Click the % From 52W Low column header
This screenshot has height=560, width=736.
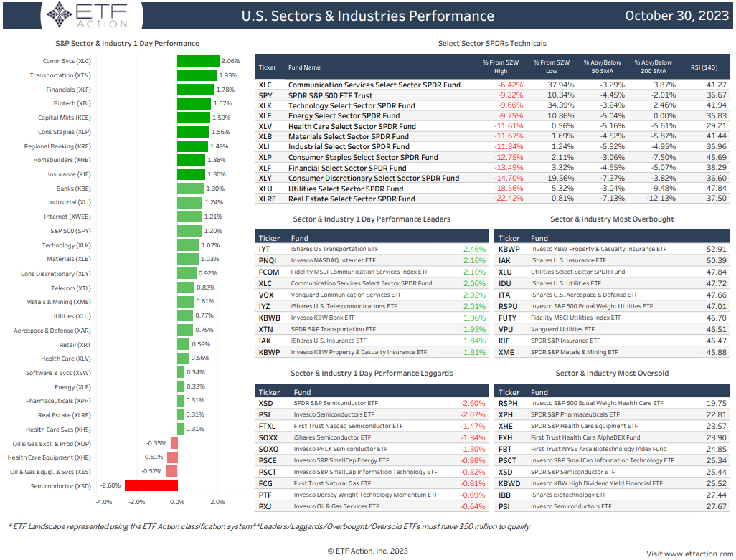pyautogui.click(x=552, y=67)
